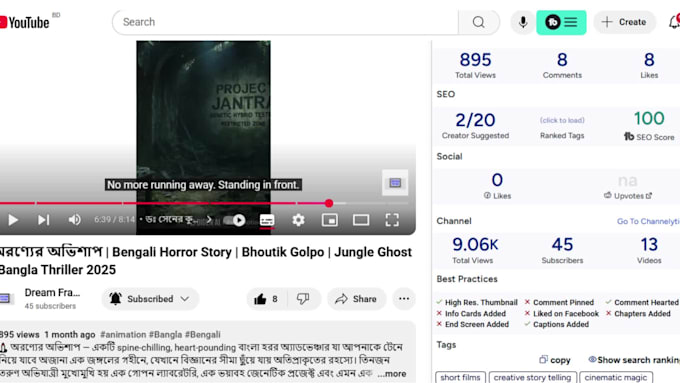
Task: Start voice search with the microphone
Action: coord(523,22)
